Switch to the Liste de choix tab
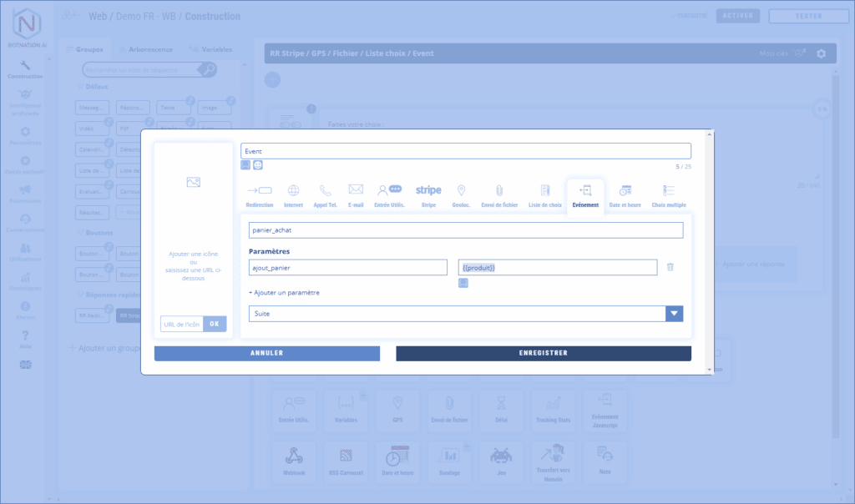 pyautogui.click(x=544, y=194)
